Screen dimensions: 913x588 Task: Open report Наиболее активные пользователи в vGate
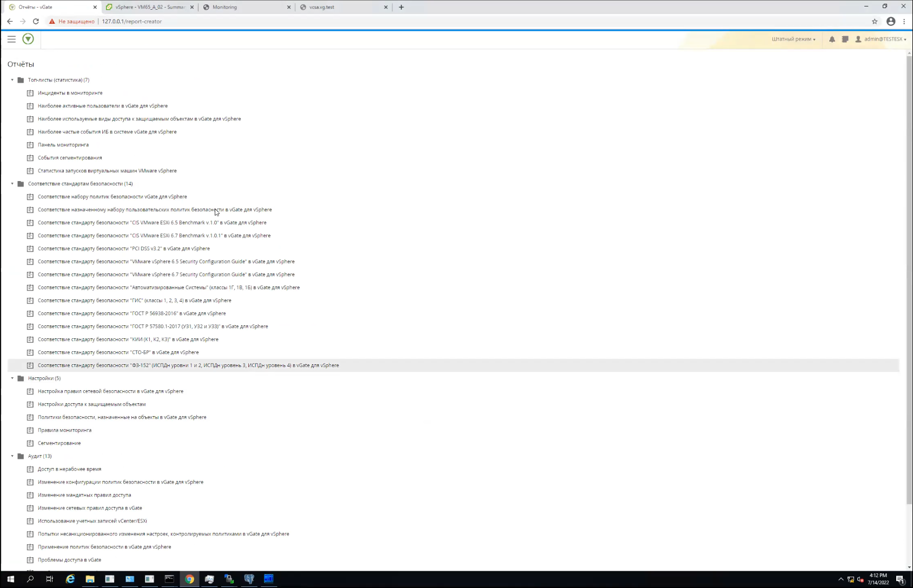[103, 106]
